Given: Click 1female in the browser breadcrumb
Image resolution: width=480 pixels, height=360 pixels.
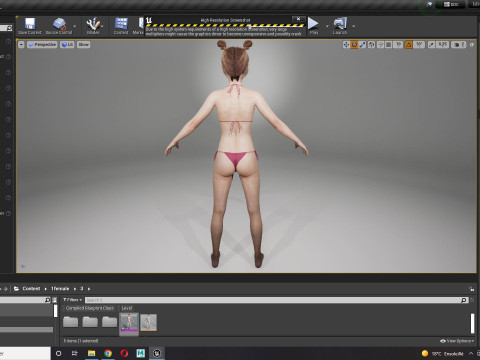Looking at the screenshot, I should pyautogui.click(x=60, y=289).
